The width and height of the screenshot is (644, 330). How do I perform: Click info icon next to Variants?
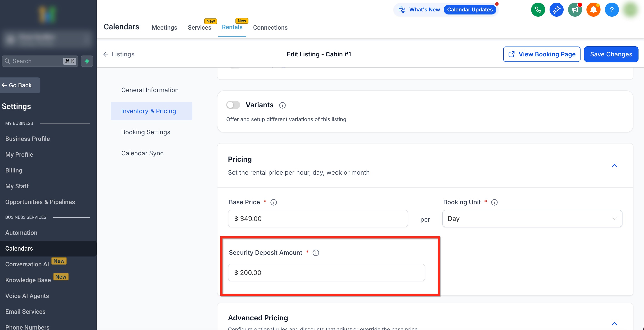[x=282, y=105]
